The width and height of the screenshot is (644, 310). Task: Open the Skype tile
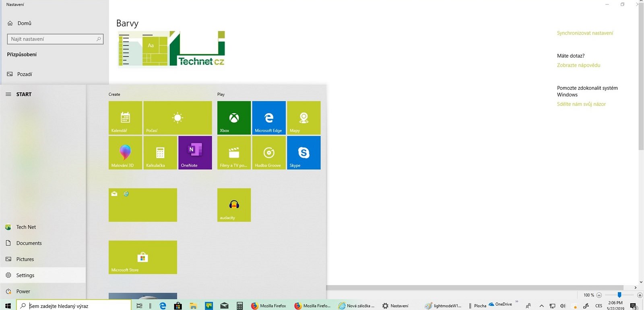click(x=303, y=153)
